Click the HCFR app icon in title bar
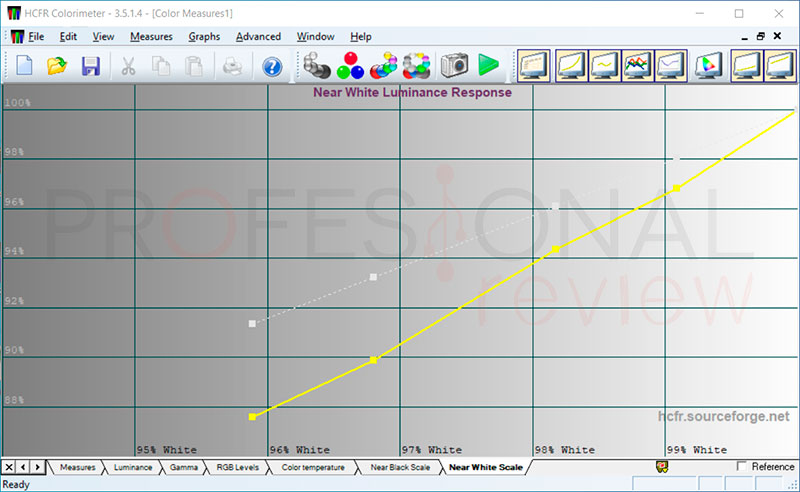This screenshot has width=800, height=492. (x=14, y=13)
